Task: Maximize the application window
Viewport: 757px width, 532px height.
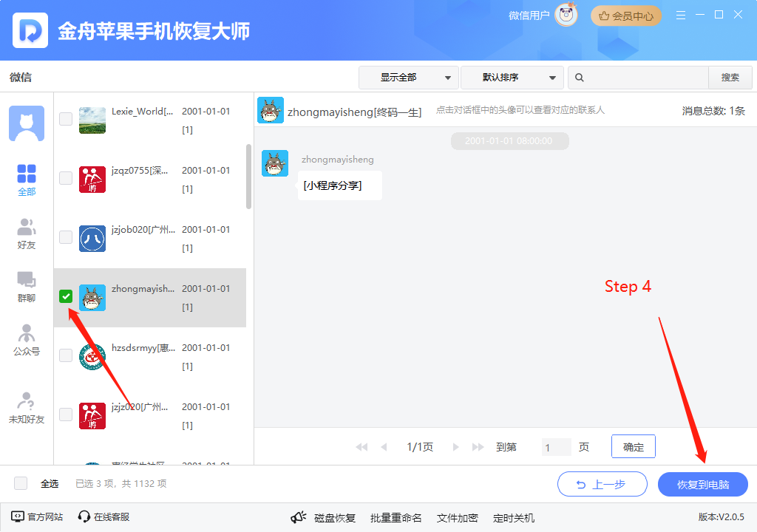Action: pos(719,15)
